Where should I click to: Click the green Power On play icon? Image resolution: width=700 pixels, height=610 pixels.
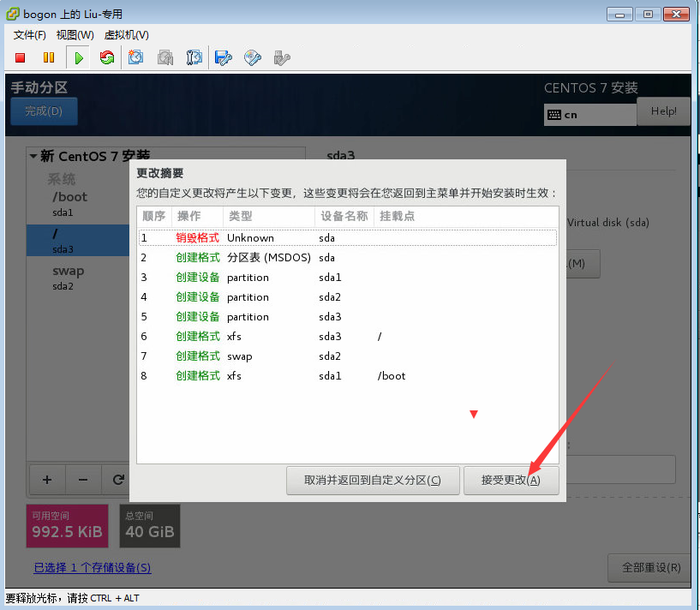tap(79, 57)
